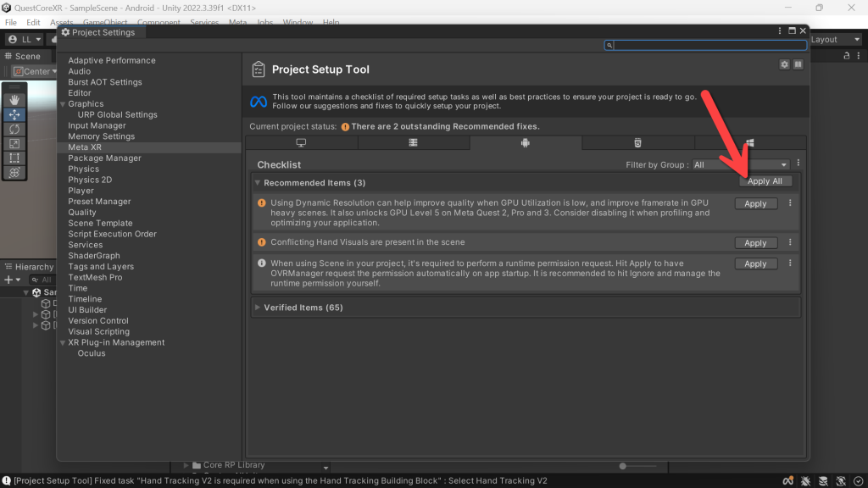This screenshot has height=488, width=868.
Task: Open documentation icon next to gear
Action: click(798, 64)
